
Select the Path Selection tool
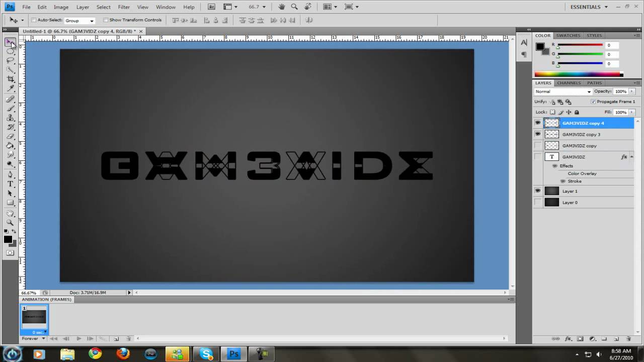[x=10, y=193]
